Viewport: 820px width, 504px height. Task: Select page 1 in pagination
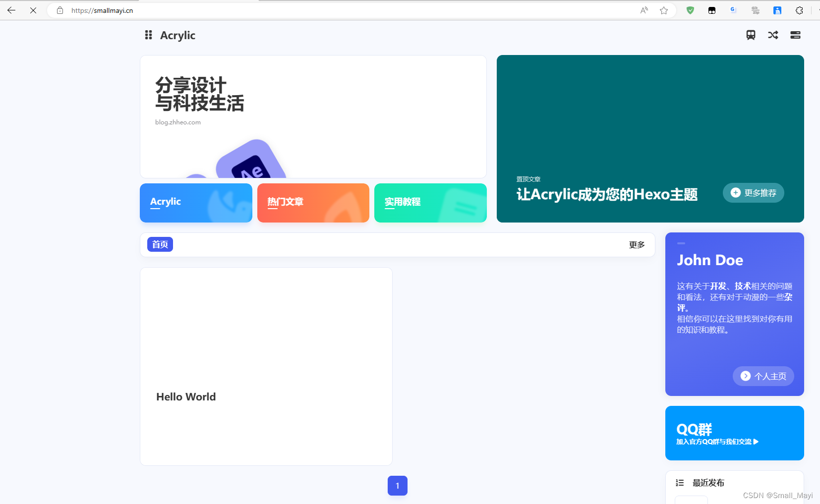coord(398,486)
